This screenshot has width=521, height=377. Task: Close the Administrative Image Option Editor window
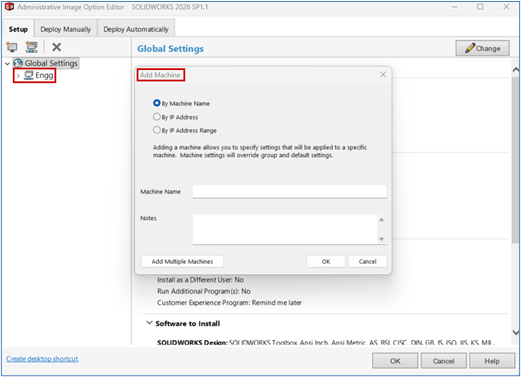506,7
